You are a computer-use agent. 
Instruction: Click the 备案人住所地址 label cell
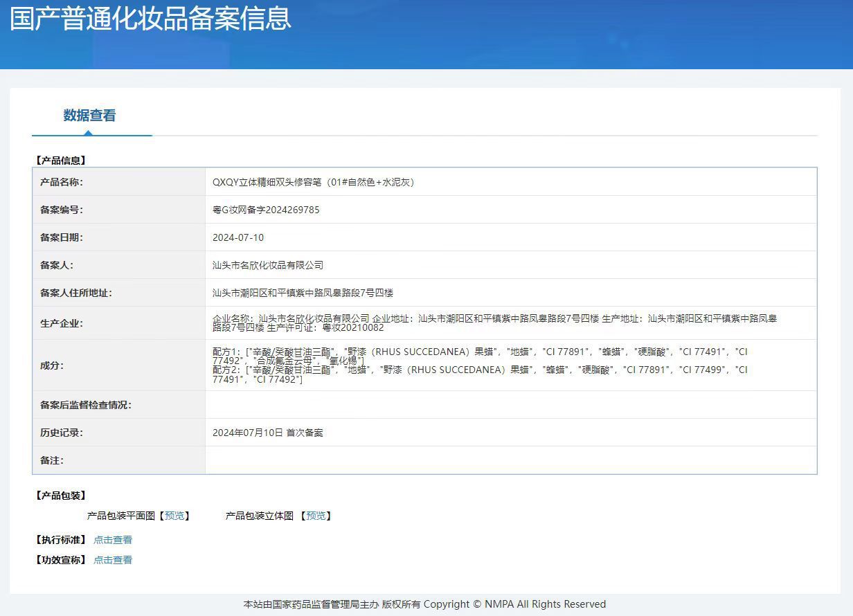point(119,293)
